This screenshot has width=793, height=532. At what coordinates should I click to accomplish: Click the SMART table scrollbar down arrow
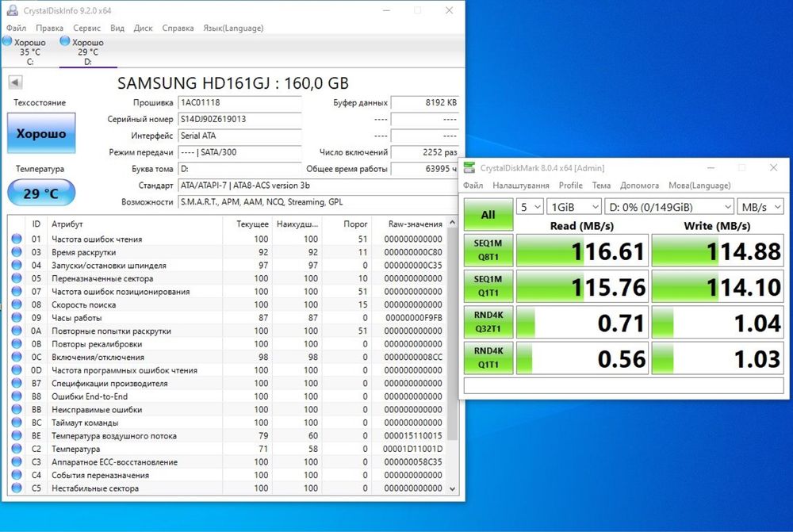452,488
